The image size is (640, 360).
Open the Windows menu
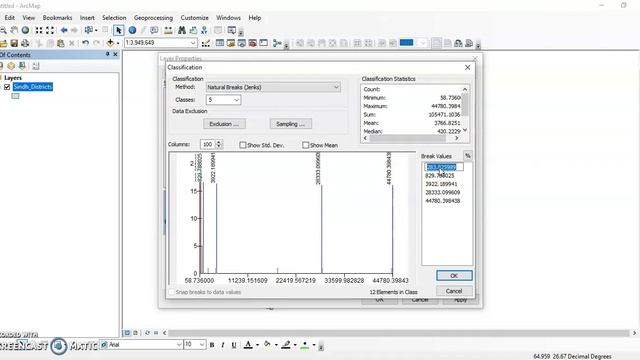228,18
